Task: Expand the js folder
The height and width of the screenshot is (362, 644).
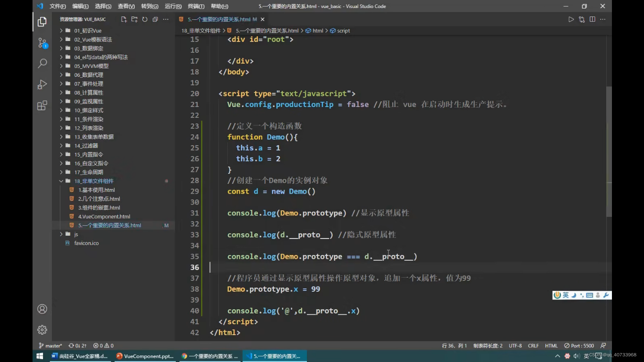Action: pyautogui.click(x=113, y=234)
